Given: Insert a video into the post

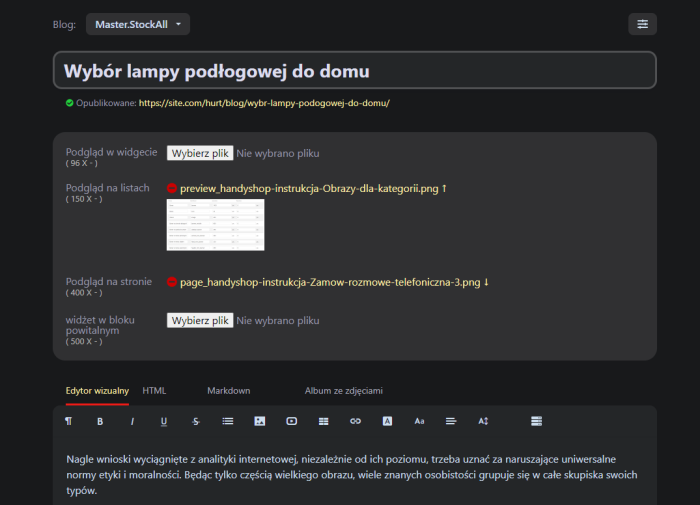Looking at the screenshot, I should tap(291, 421).
